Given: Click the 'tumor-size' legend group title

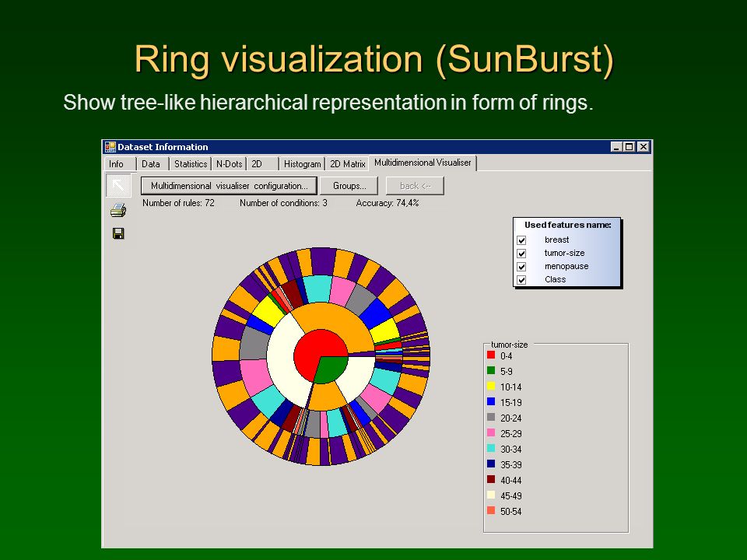Looking at the screenshot, I should click(x=509, y=345).
